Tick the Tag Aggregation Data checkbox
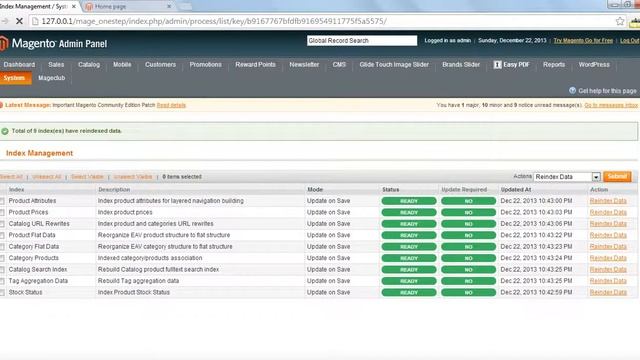The image size is (640, 360). pos(2,281)
